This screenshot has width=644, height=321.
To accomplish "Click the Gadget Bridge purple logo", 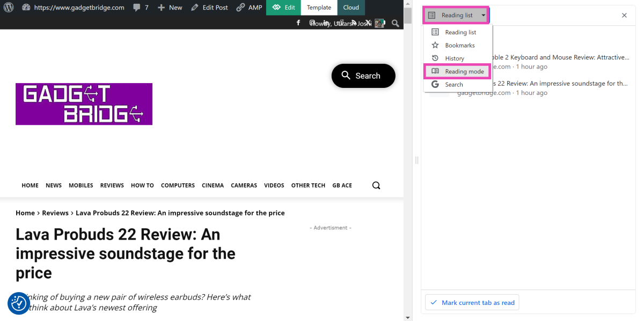I will click(x=84, y=104).
